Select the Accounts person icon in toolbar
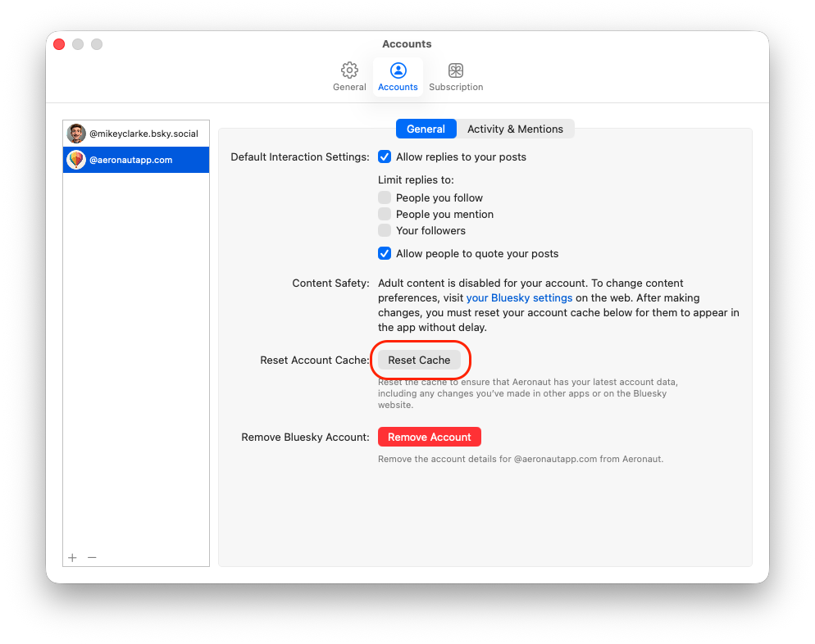Screen dimensions: 815x644 coord(398,70)
